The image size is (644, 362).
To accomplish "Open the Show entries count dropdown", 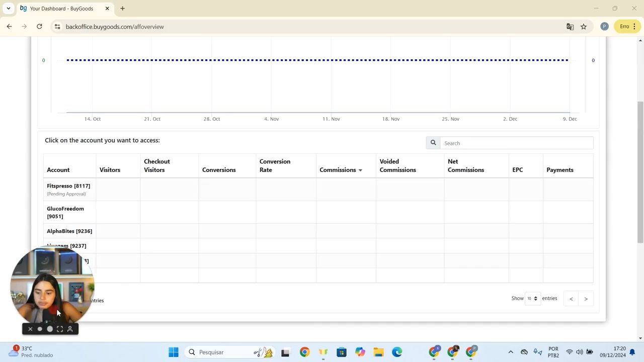I will [532, 298].
